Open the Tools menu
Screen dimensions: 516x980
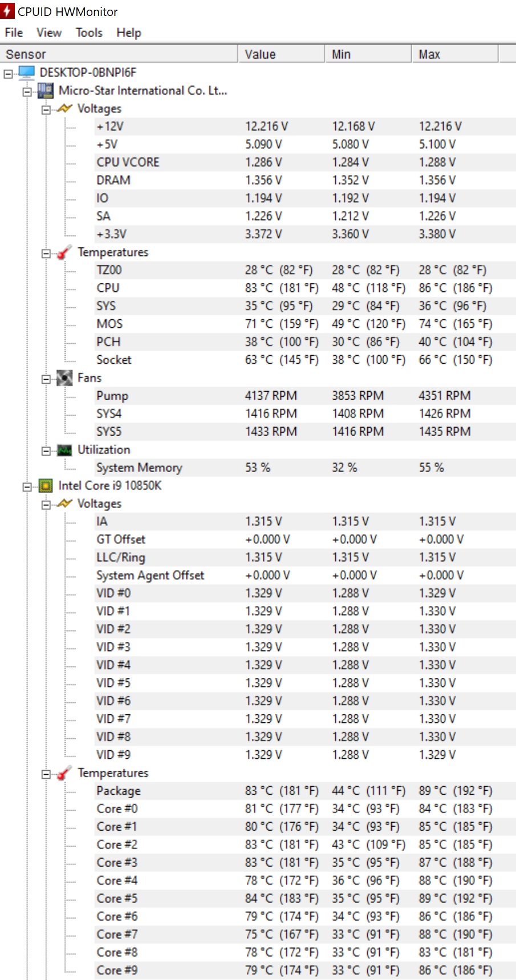click(89, 32)
